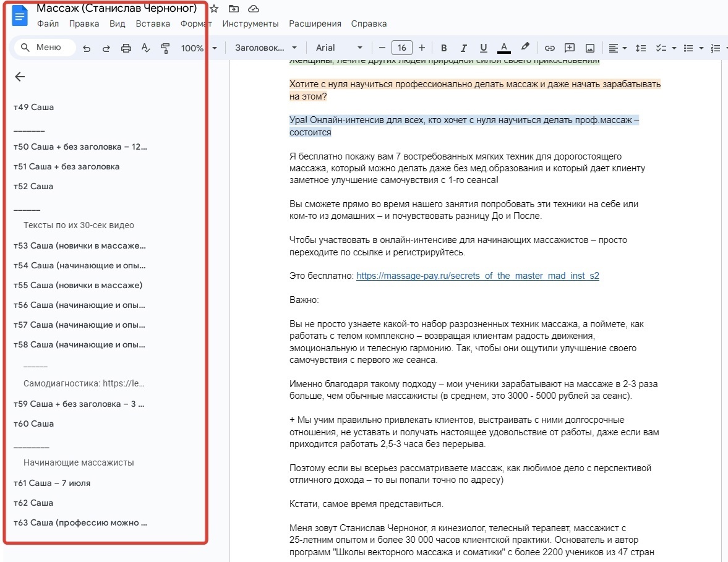Go to outline heading т57 Саша

point(79,325)
